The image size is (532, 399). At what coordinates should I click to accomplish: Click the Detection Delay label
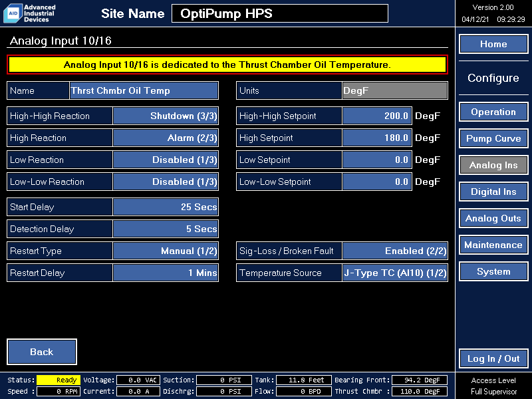[x=42, y=229]
